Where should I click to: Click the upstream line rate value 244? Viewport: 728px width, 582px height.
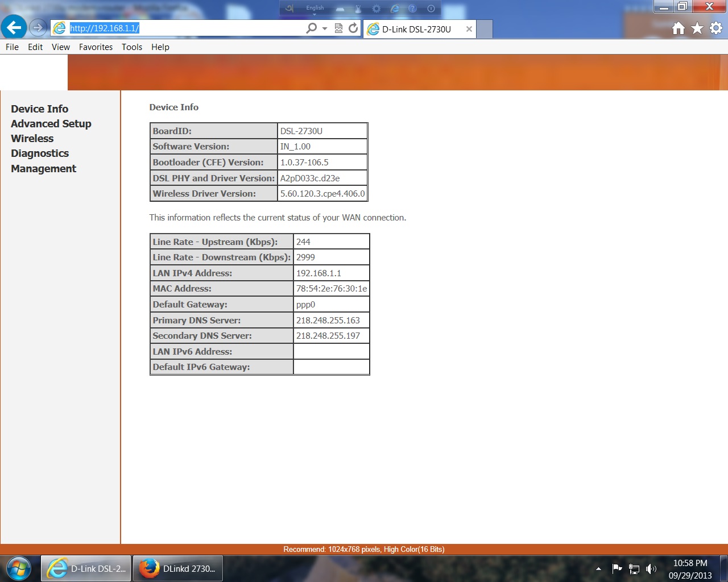pyautogui.click(x=303, y=242)
